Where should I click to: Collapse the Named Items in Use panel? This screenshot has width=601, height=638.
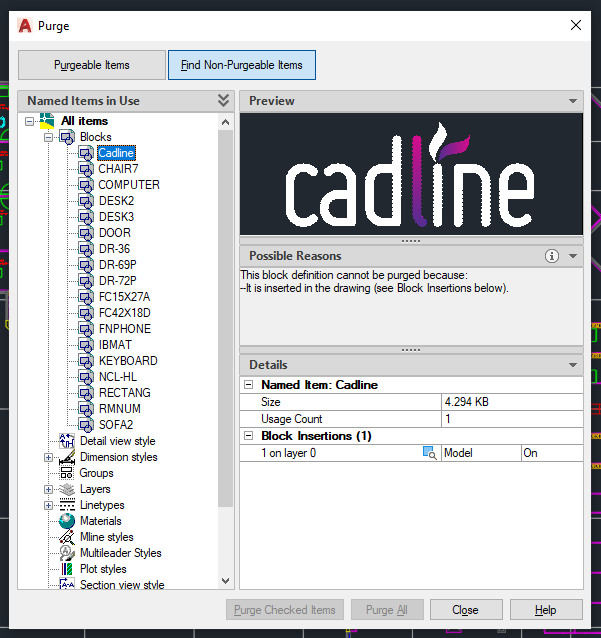coord(223,101)
